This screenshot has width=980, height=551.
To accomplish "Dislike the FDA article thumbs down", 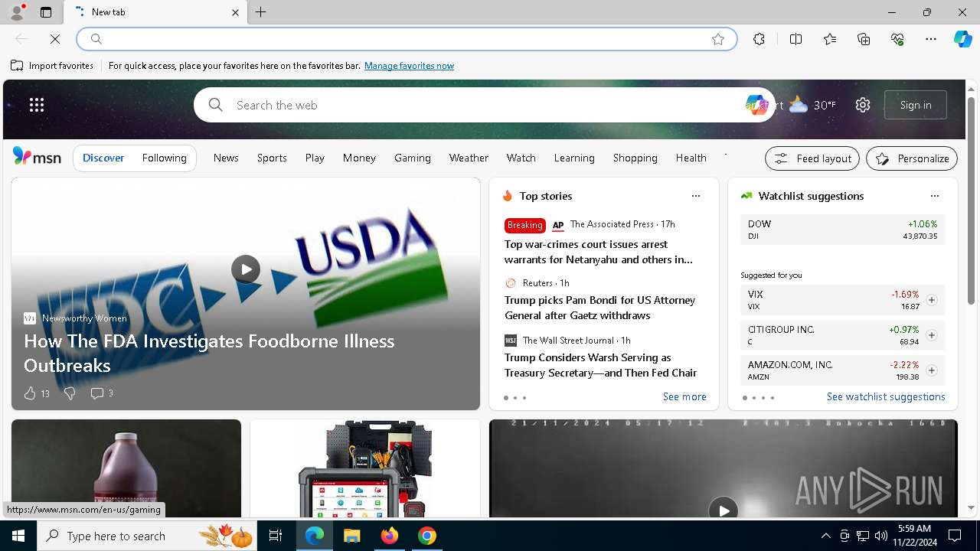I will (x=70, y=393).
